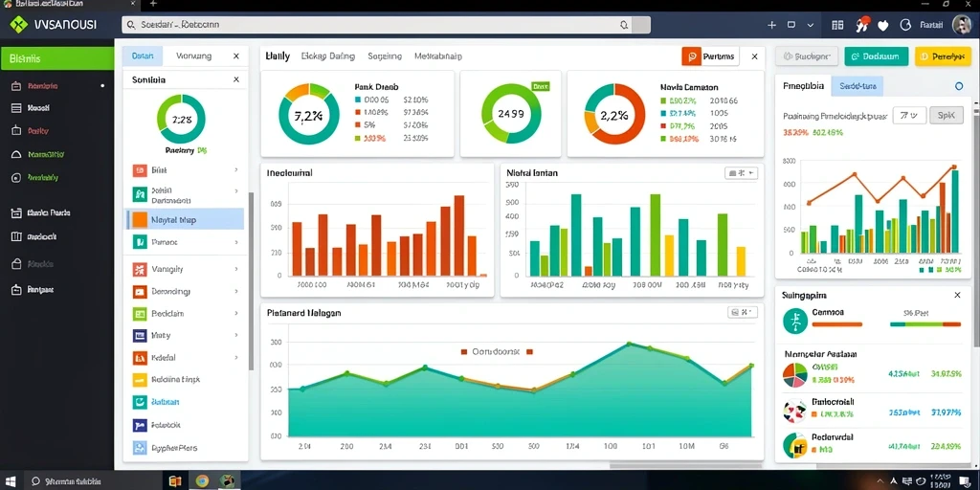Click the teal Dodusum button
This screenshot has height=490, width=980.
[876, 56]
